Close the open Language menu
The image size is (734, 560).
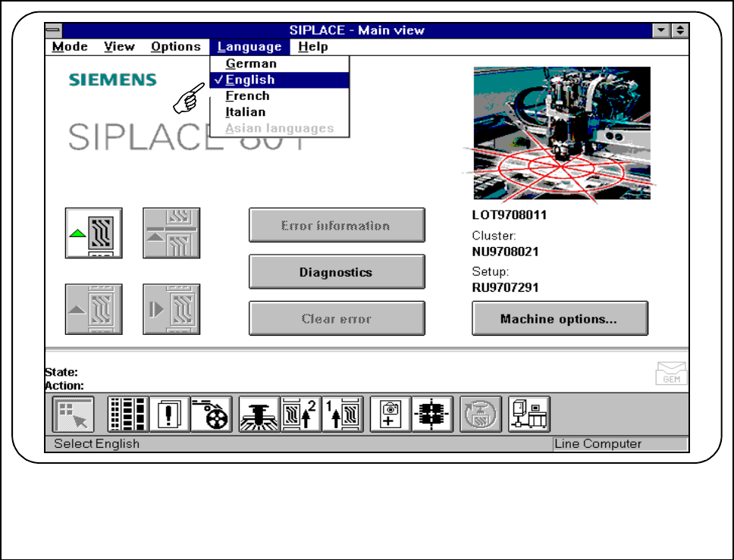pos(249,47)
